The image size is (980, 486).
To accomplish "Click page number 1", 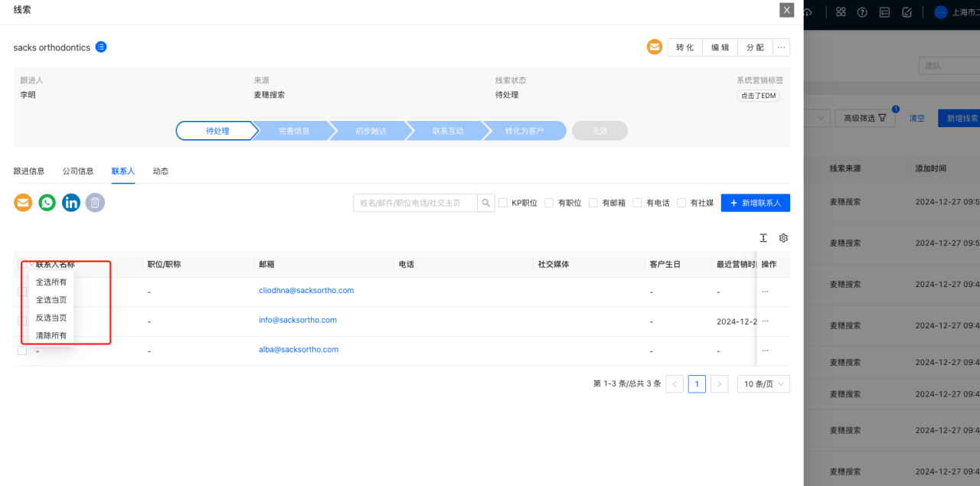I will point(697,384).
